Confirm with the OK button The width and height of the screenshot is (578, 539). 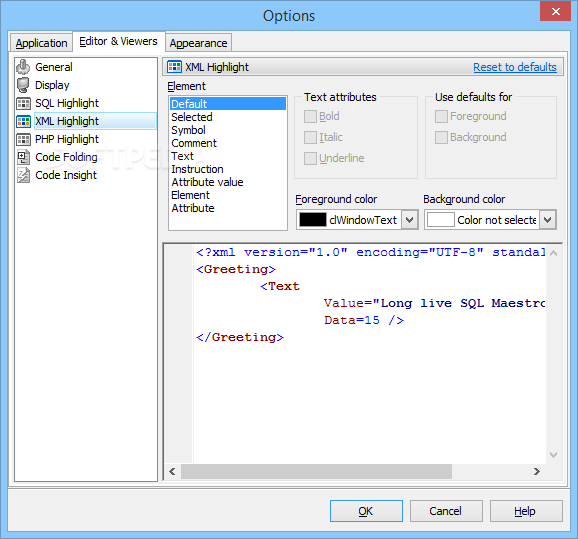[366, 511]
